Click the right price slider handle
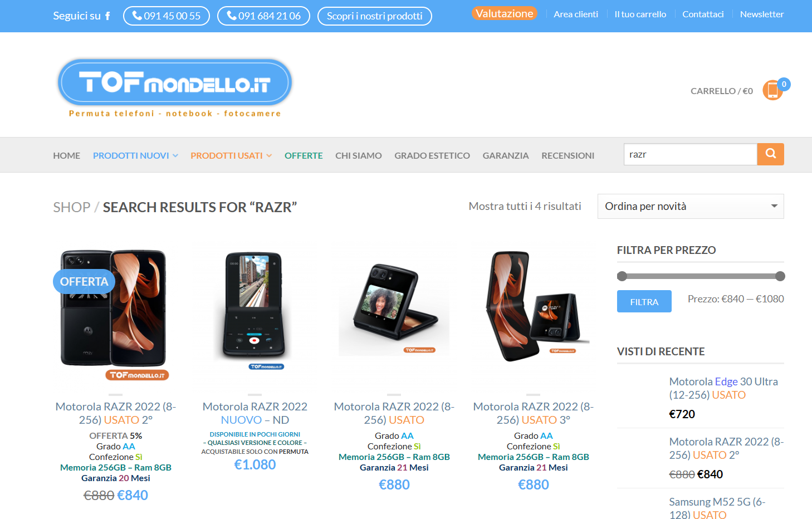The width and height of the screenshot is (812, 519). 780,276
